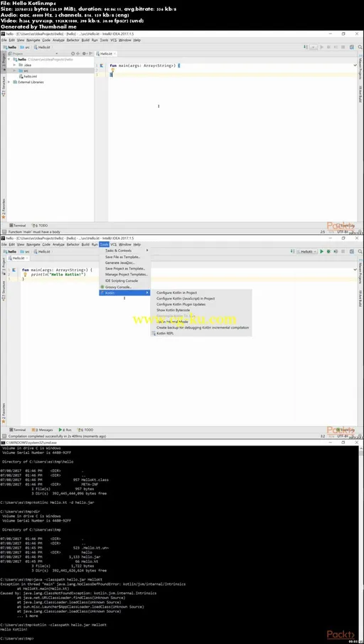The height and width of the screenshot is (644, 364).
Task: Toggle Ant Build panel in IDE with Project tree
Action: click(360, 94)
